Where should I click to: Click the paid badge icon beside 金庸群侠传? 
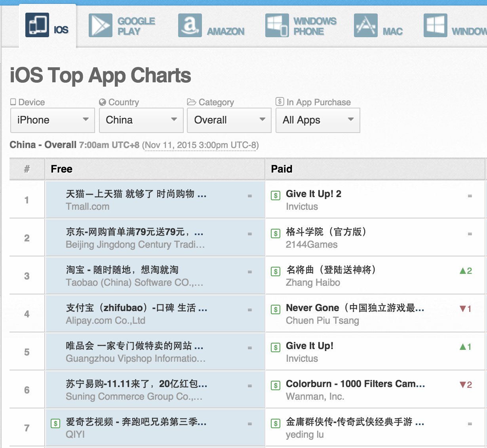click(x=276, y=423)
